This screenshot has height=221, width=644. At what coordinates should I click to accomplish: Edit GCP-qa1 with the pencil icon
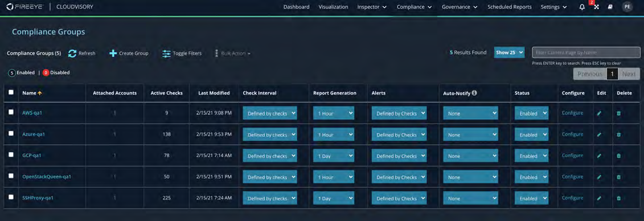point(599,156)
